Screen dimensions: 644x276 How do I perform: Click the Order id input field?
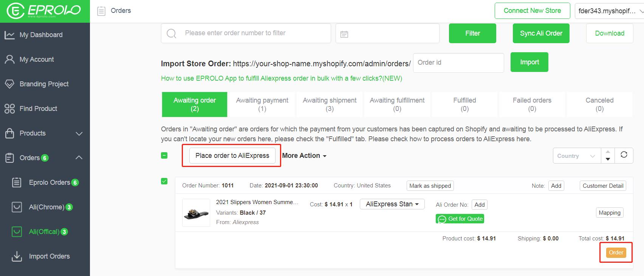click(458, 62)
